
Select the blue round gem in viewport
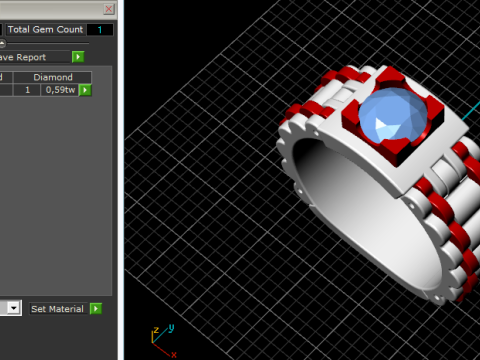click(x=393, y=115)
